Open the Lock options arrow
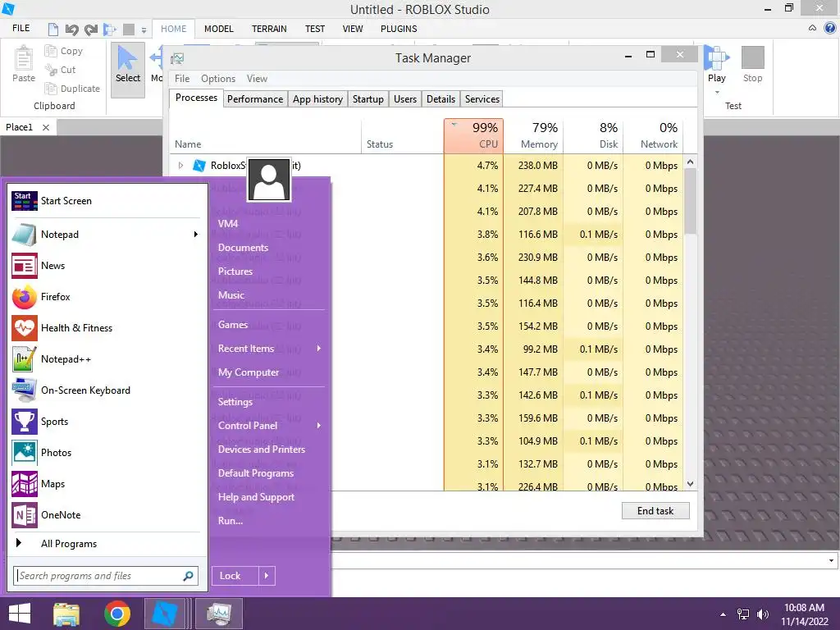 click(x=267, y=576)
